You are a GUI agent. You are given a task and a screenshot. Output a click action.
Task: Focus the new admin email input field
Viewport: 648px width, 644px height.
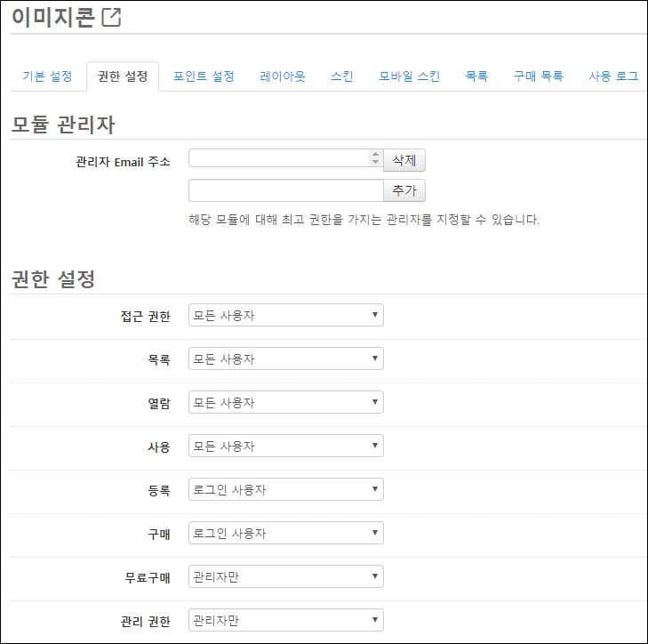tap(286, 190)
